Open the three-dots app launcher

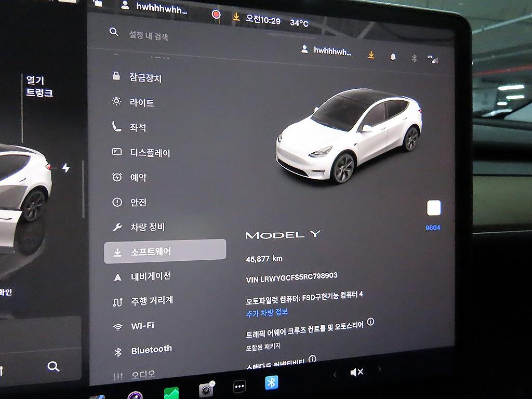[x=240, y=387]
